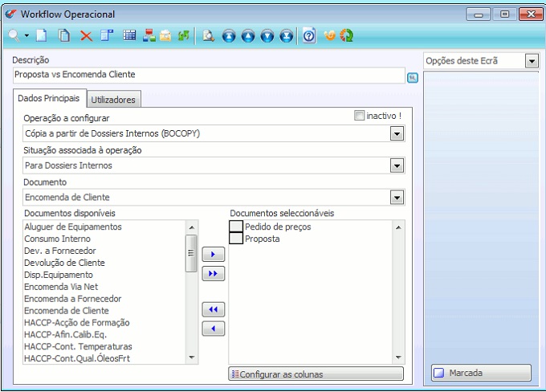The width and height of the screenshot is (546, 392).
Task: Move all documents right with double arrow
Action: click(213, 274)
